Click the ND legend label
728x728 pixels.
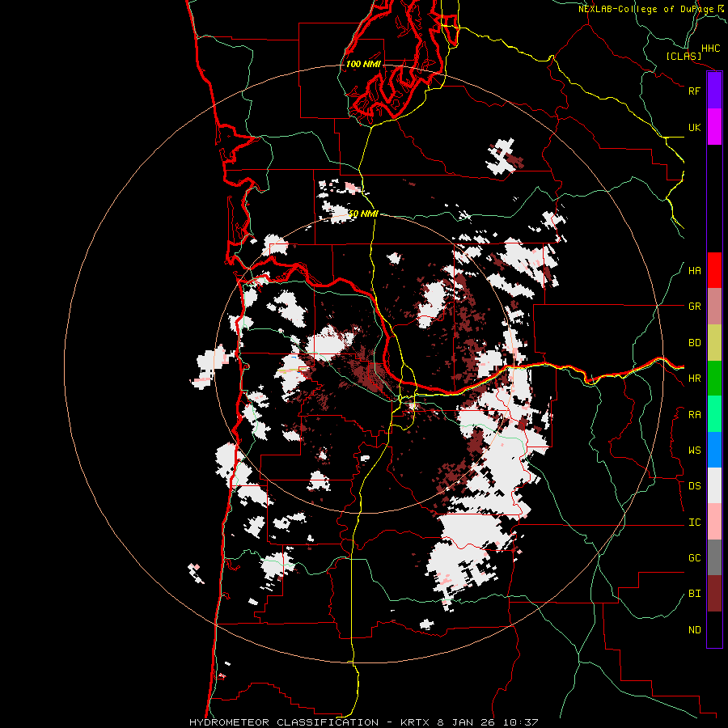[694, 629]
